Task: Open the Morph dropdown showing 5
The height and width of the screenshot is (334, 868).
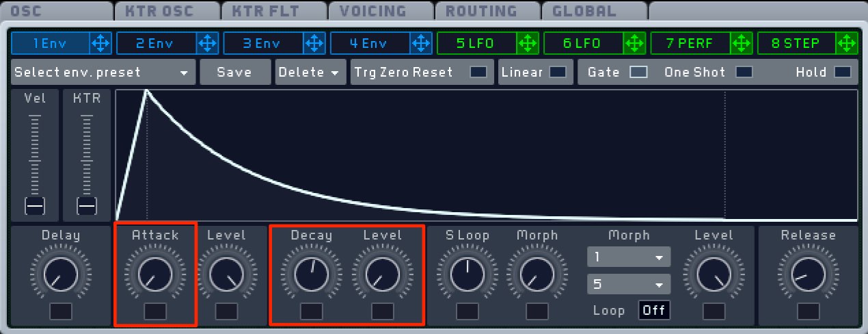Action: coord(629,284)
